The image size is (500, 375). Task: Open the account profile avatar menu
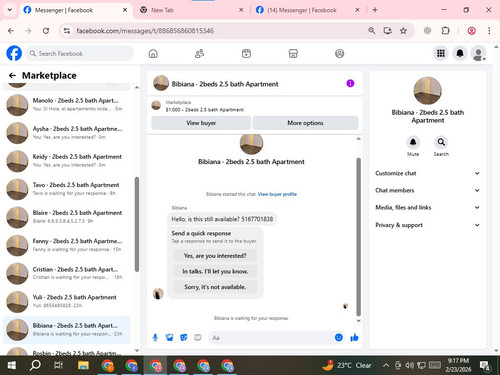(478, 53)
